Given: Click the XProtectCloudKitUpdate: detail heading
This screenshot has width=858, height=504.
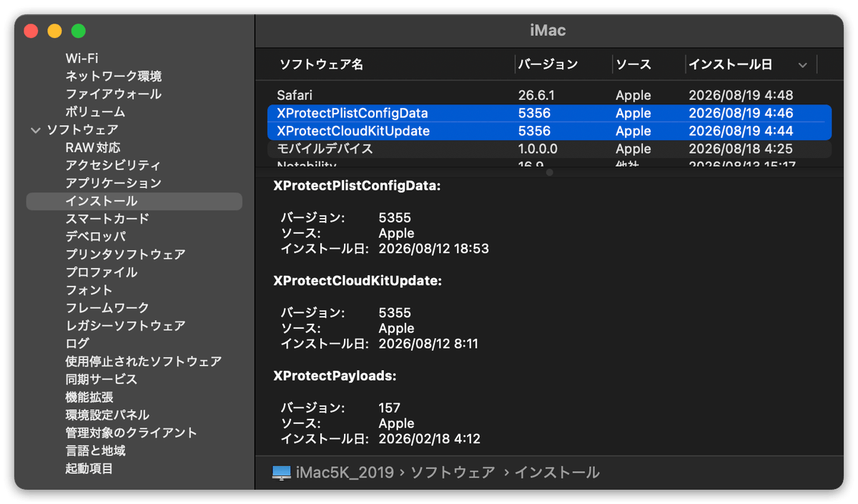Looking at the screenshot, I should (357, 281).
